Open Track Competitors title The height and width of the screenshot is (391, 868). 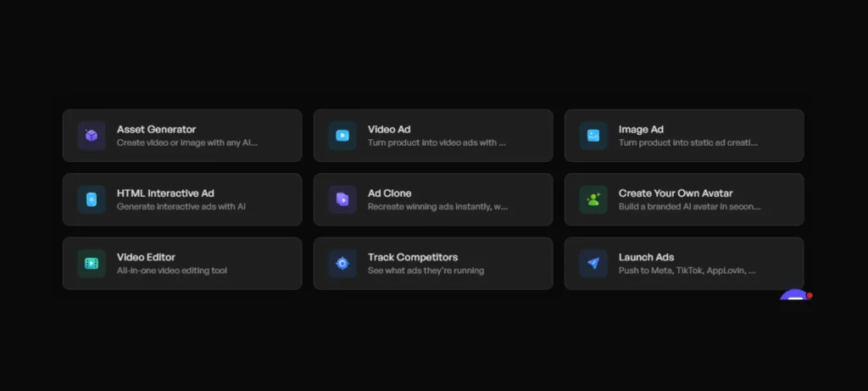pos(413,257)
